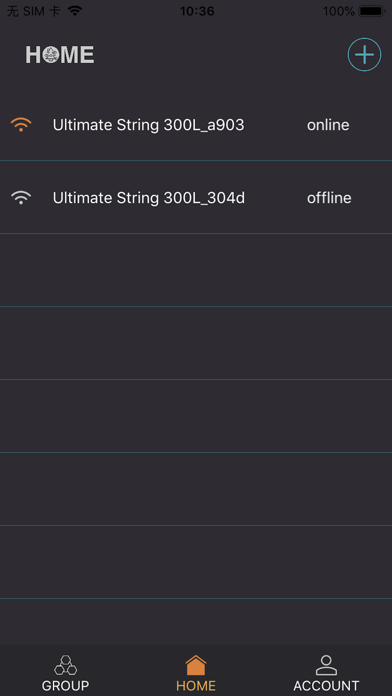This screenshot has height=696, width=392.
Task: Tap the status bar Wi-Fi indicator
Action: coord(75,11)
